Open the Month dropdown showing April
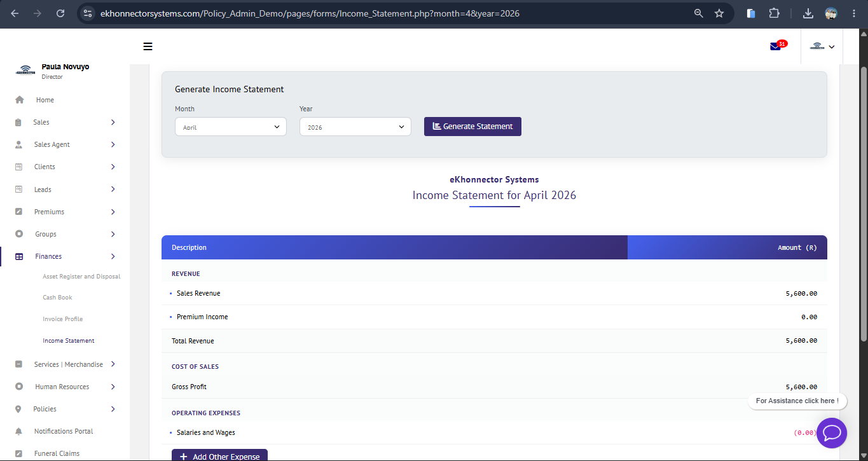This screenshot has height=461, width=868. pos(231,127)
